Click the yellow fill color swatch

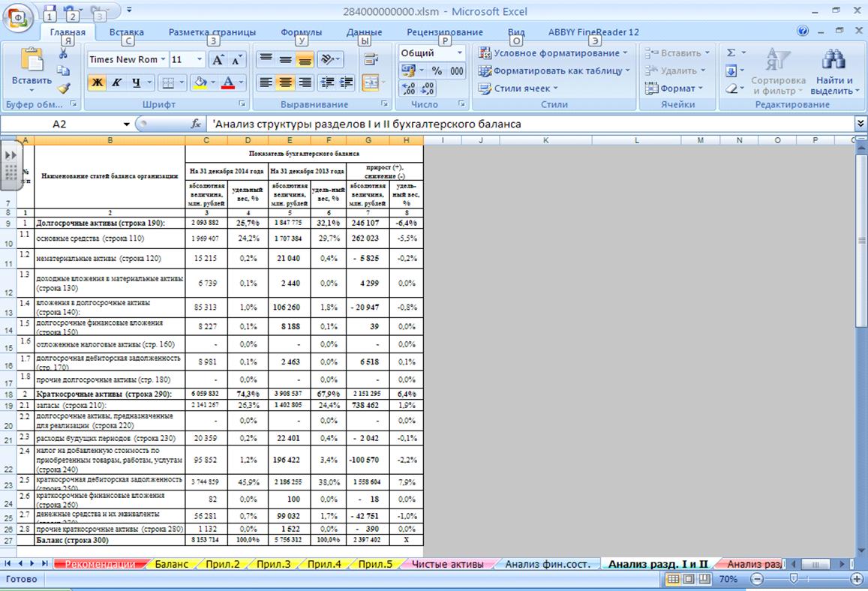click(x=199, y=82)
